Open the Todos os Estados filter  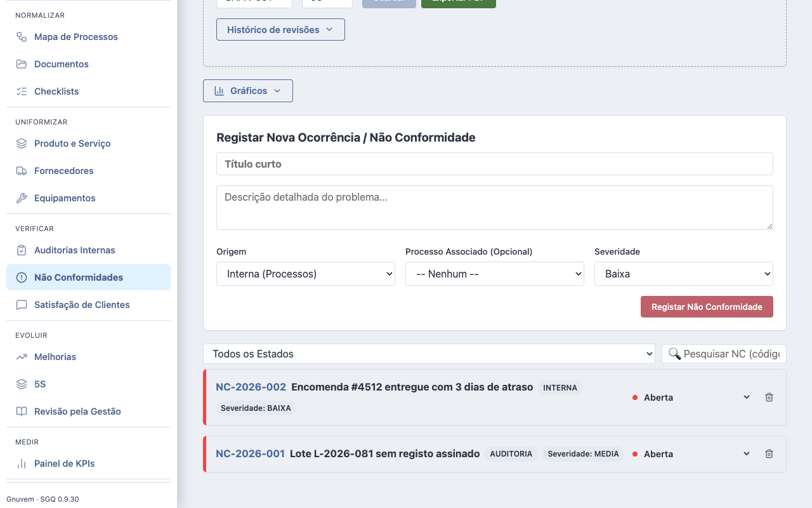429,354
